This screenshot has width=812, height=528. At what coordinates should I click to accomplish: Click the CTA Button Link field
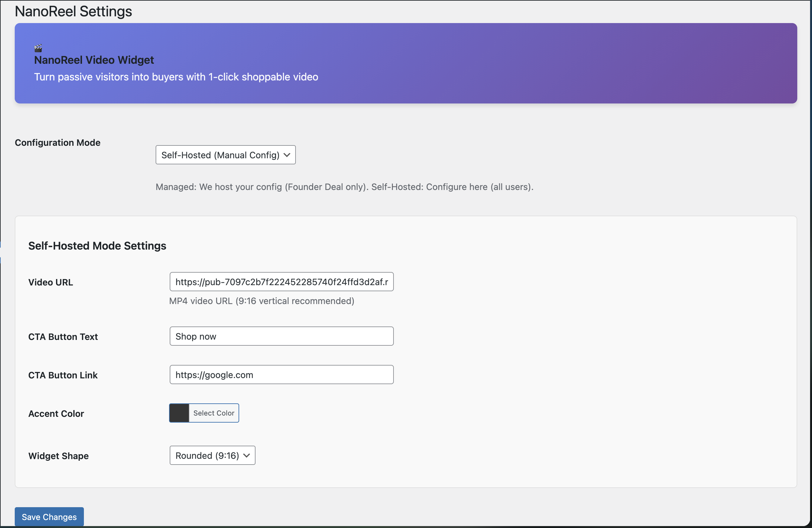tap(281, 375)
